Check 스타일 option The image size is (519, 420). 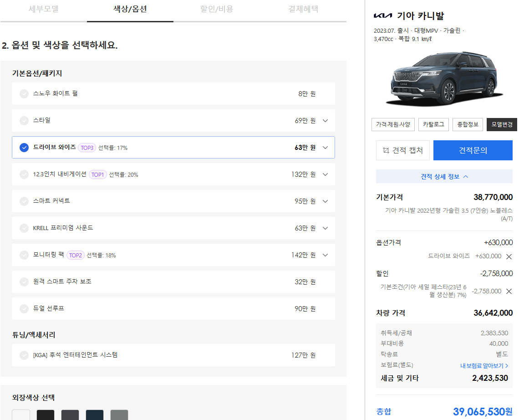click(24, 121)
